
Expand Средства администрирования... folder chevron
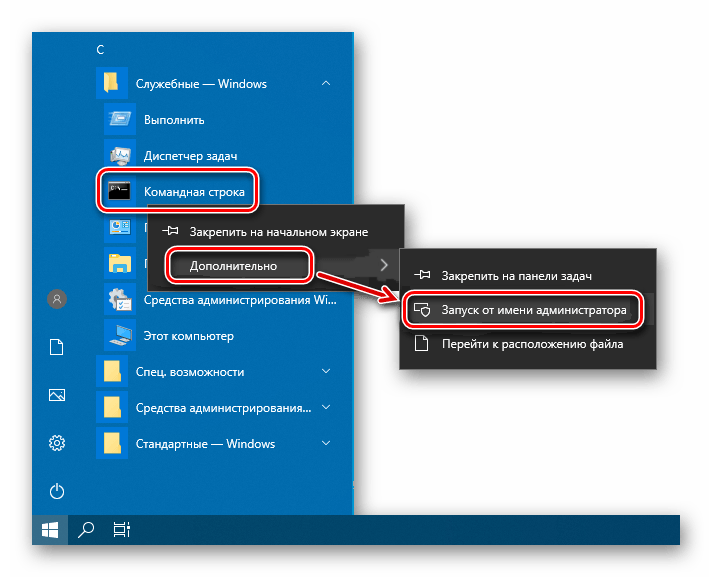(326, 407)
